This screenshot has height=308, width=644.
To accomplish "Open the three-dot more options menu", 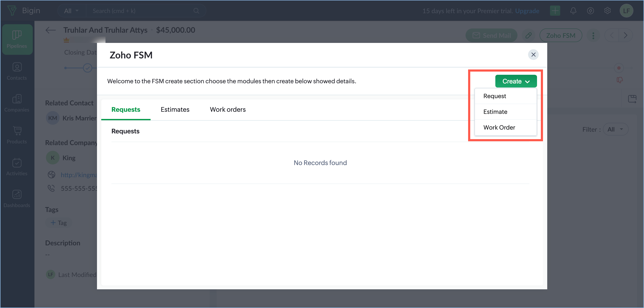I will 593,35.
